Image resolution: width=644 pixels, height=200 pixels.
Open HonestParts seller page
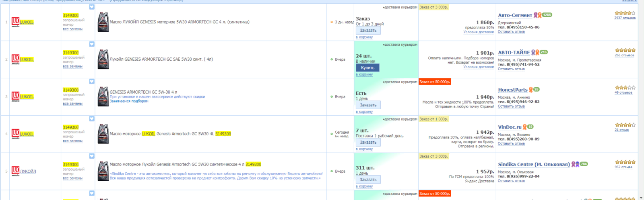512,90
